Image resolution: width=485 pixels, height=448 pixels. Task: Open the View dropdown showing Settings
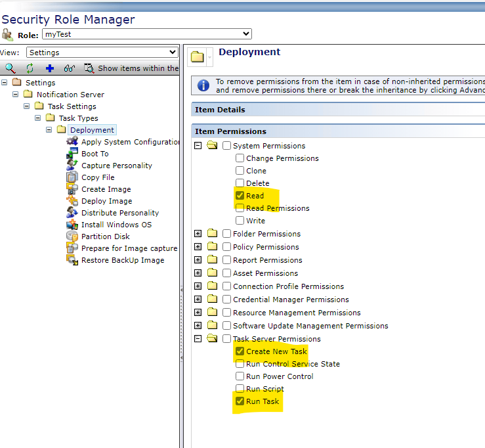[x=102, y=53]
